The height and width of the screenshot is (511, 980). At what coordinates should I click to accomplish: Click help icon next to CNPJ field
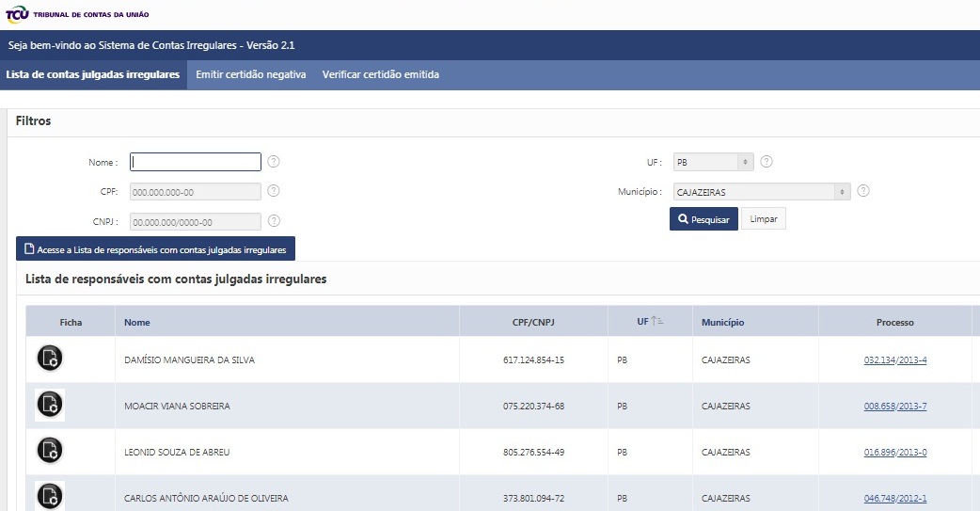click(x=274, y=221)
